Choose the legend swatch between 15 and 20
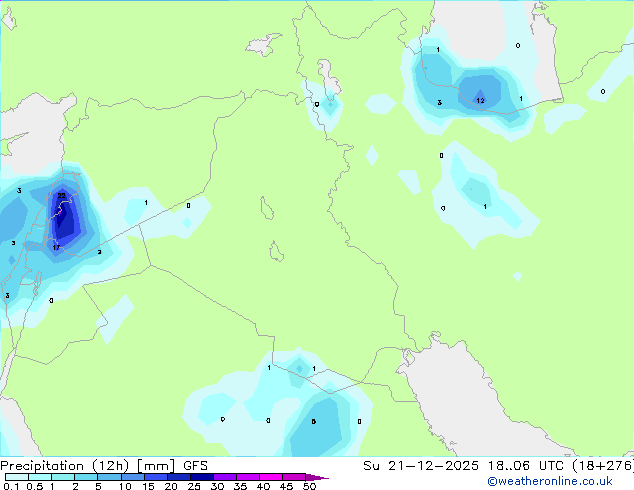This screenshot has width=634, height=490. click(155, 477)
